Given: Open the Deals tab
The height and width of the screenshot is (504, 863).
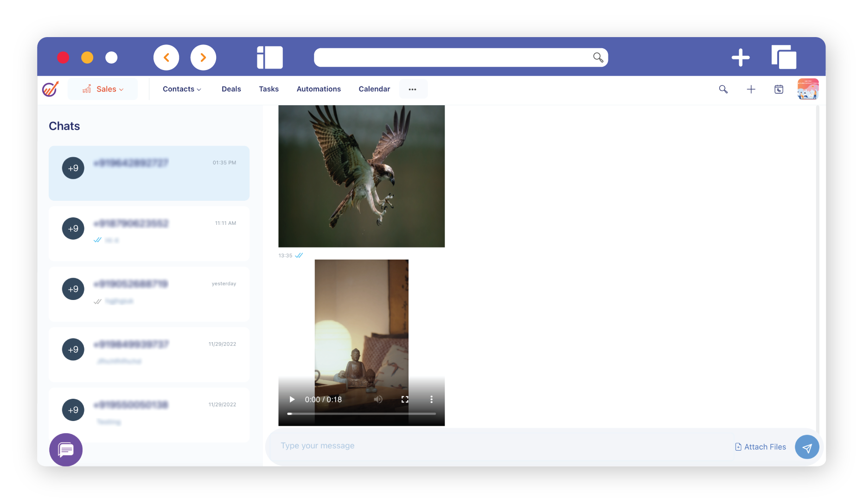Looking at the screenshot, I should [x=231, y=89].
